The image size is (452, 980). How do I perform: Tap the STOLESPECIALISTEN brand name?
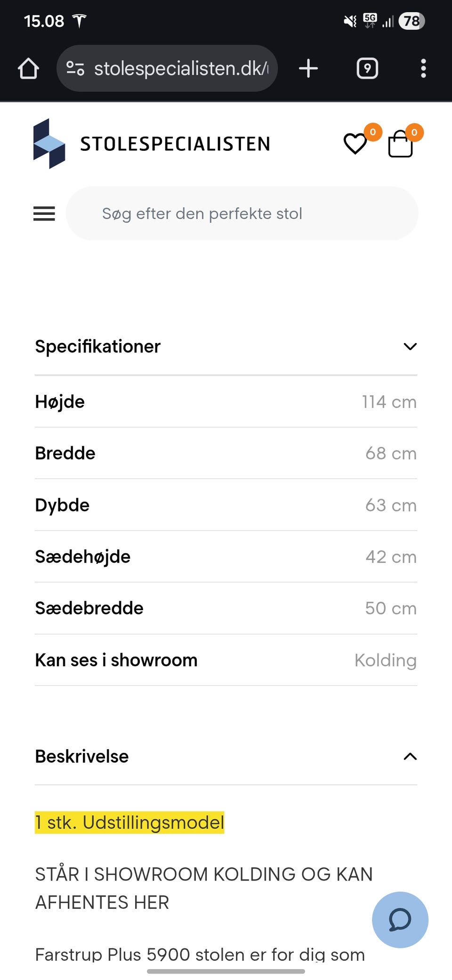point(175,144)
